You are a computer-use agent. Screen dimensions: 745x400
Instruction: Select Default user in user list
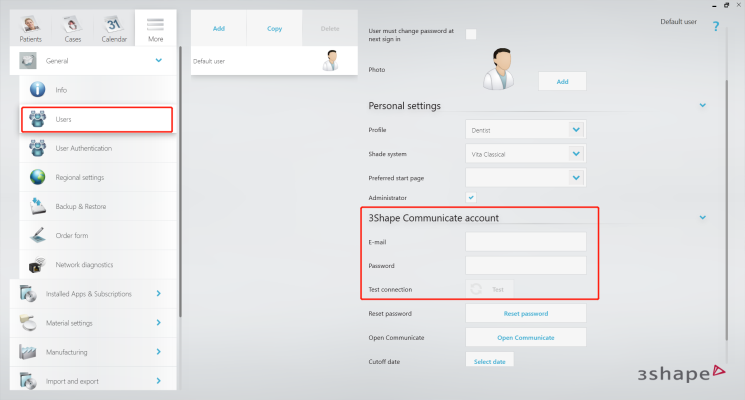tap(274, 61)
